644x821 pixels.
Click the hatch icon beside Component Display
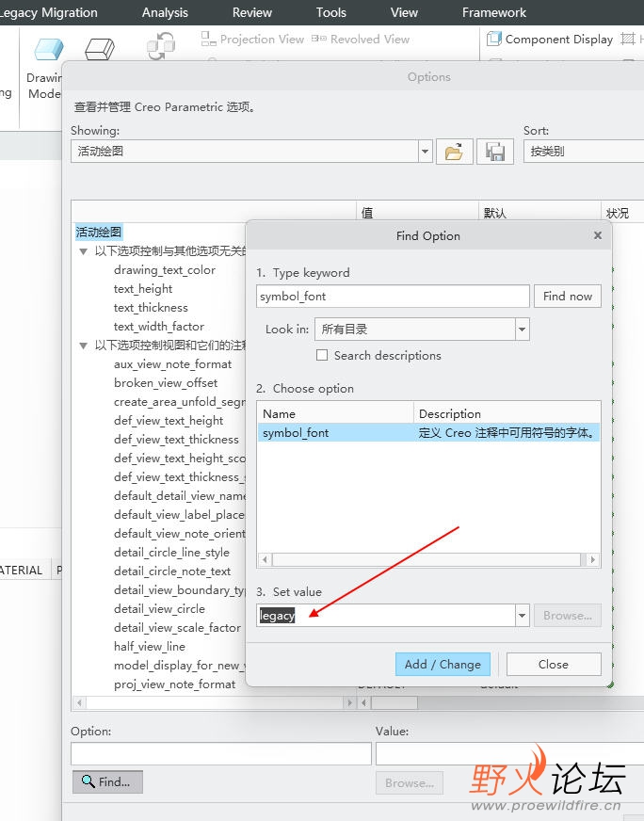(x=627, y=40)
